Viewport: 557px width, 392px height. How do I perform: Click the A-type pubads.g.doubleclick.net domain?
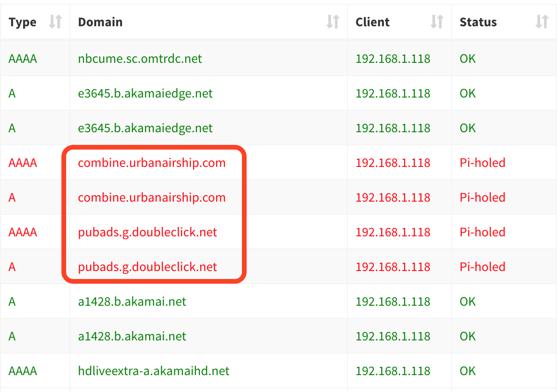(147, 267)
